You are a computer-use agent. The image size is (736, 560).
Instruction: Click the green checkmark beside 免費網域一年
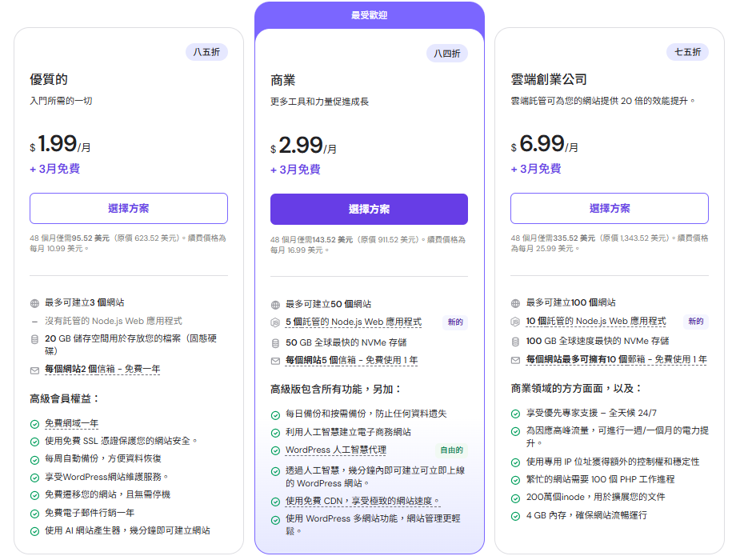pos(34,424)
